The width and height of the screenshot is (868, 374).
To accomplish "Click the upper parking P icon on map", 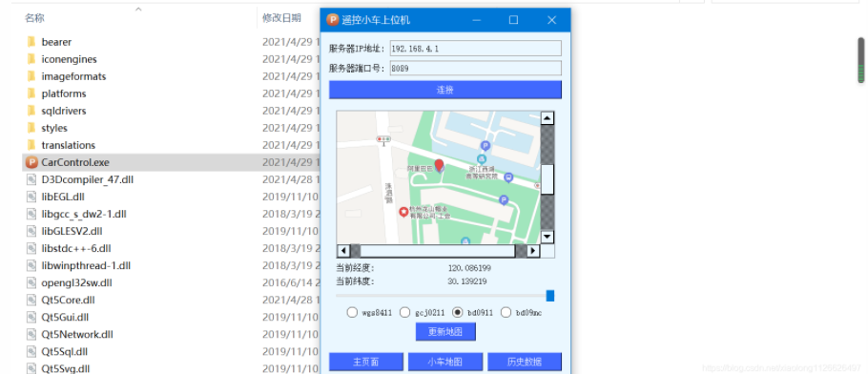I will [486, 146].
